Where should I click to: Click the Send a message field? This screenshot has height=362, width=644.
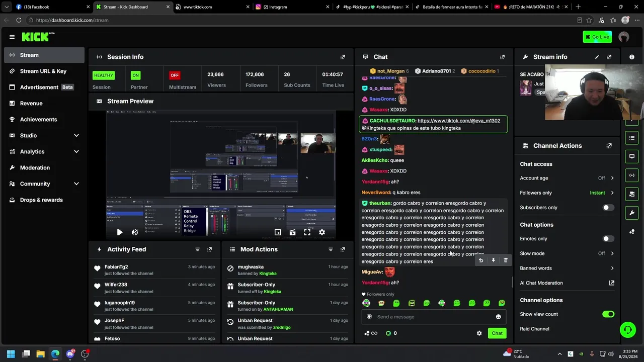(x=434, y=317)
